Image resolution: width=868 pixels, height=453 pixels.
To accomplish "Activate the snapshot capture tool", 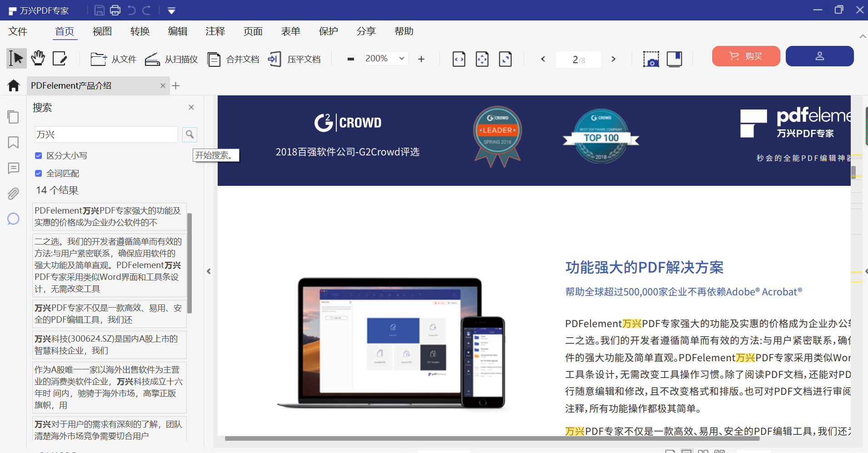I will (x=651, y=59).
